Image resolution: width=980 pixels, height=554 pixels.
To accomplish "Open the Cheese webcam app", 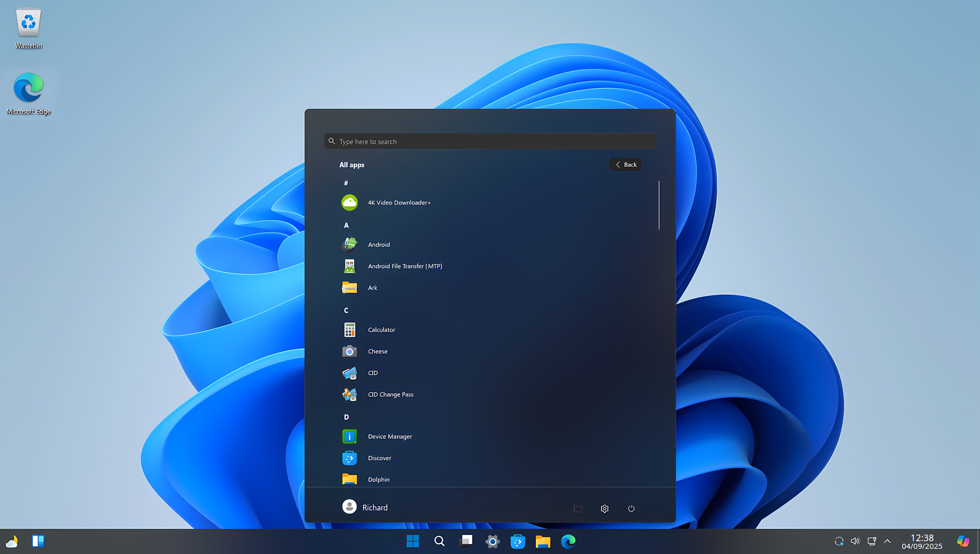I will click(x=378, y=351).
